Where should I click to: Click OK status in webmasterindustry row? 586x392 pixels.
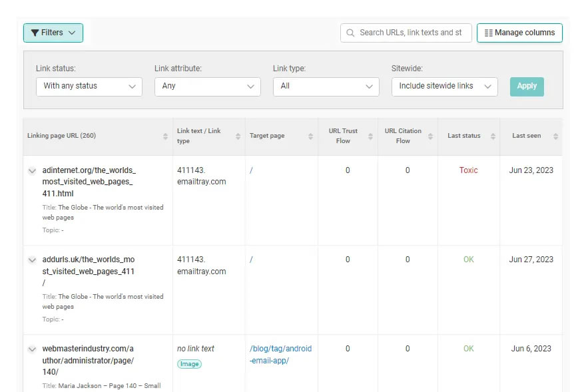[x=468, y=349]
